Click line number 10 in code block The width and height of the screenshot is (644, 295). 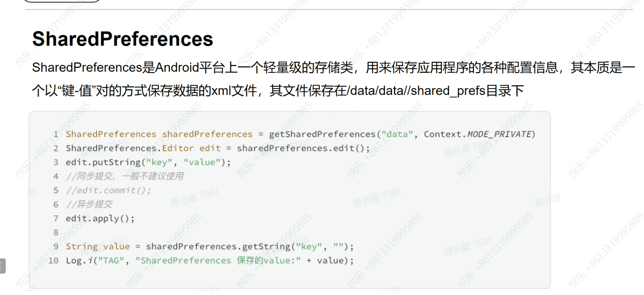pos(53,260)
